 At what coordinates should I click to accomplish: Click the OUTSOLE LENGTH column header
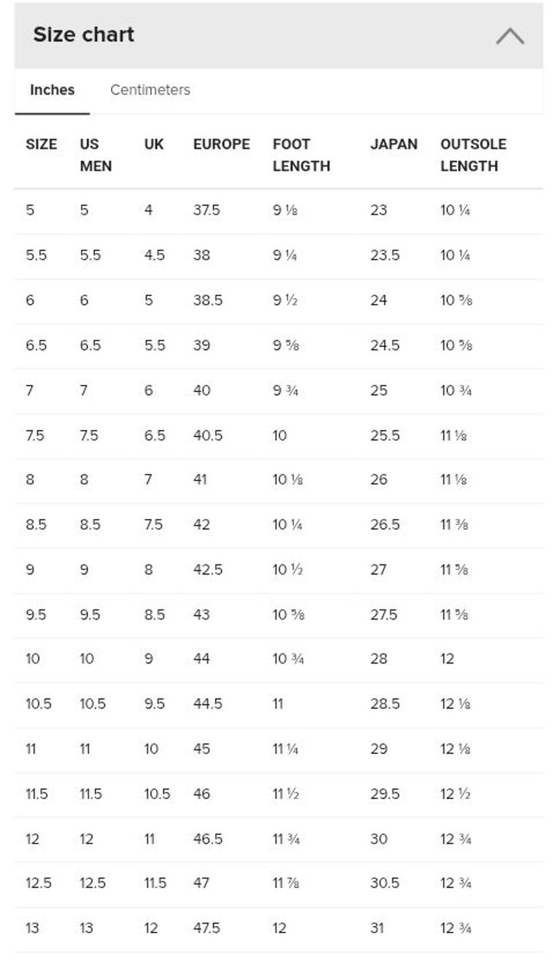pos(472,155)
